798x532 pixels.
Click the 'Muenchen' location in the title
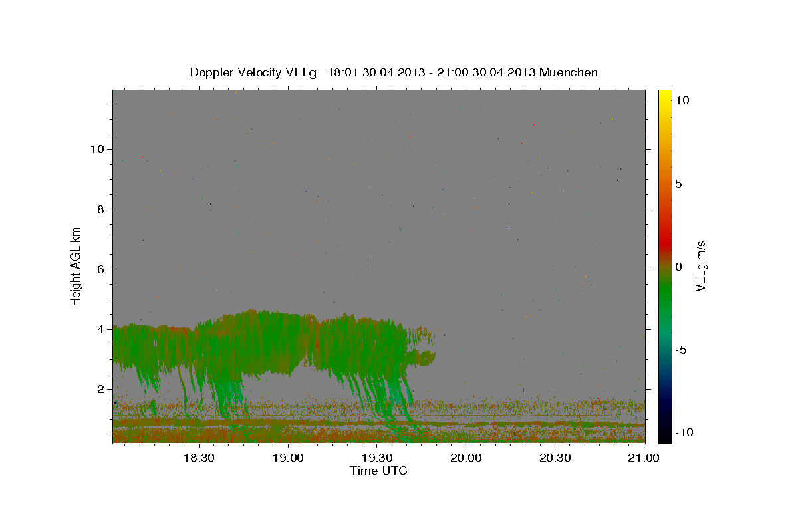click(x=569, y=72)
